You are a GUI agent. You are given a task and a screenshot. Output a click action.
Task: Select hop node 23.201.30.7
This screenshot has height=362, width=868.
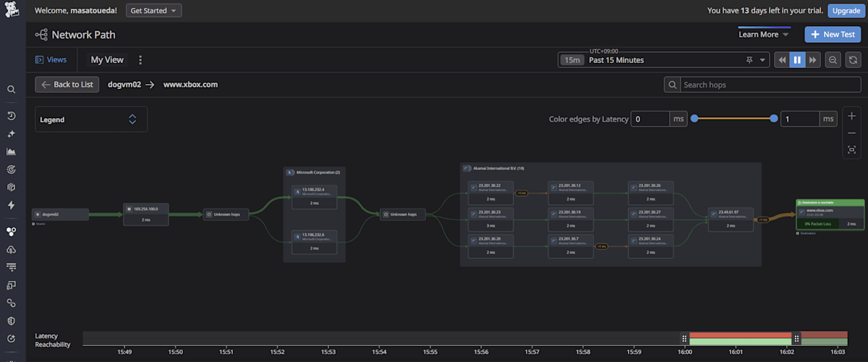(571, 245)
